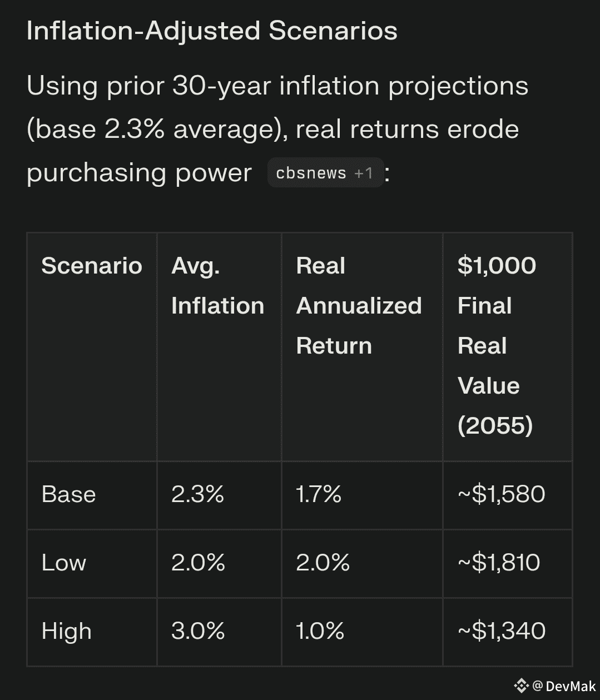600x700 pixels.
Task: Click the ~$1,340 final value cell
Action: point(501,632)
